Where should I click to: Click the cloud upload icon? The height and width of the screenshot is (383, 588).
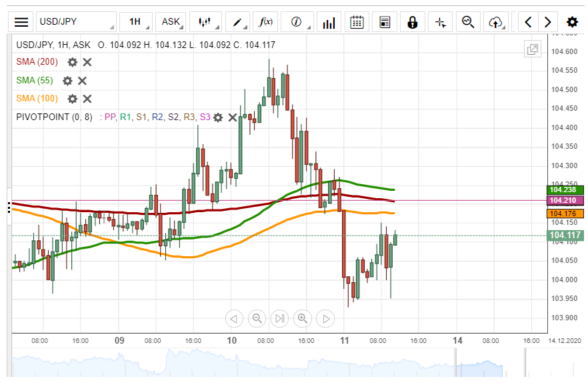pos(495,22)
